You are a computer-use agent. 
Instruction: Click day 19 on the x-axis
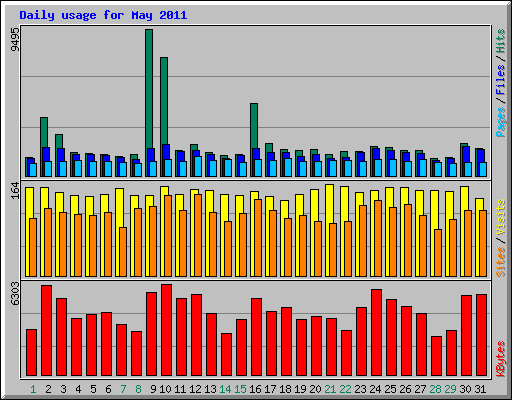[x=300, y=389]
